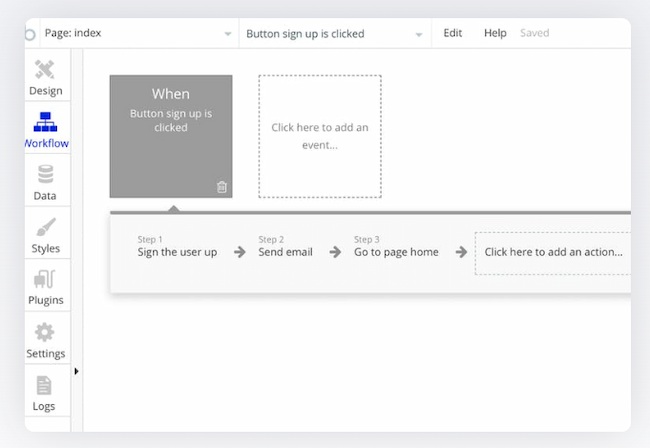Image resolution: width=650 pixels, height=448 pixels.
Task: Collapse the sidebar with the arrow
Action: (77, 372)
